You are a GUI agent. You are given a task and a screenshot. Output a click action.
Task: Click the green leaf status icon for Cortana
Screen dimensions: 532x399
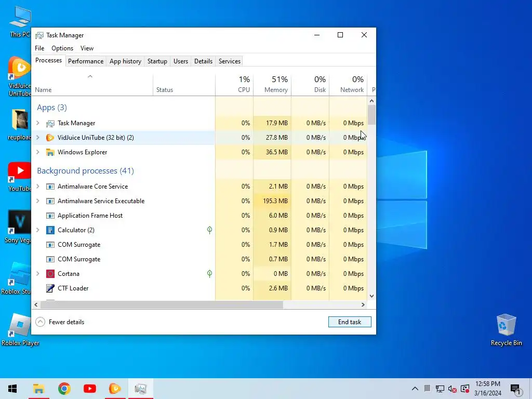210,273
